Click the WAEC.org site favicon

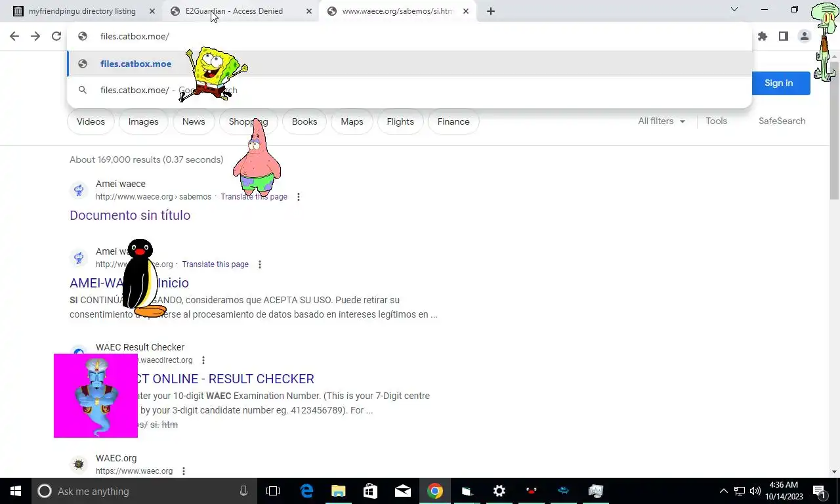point(79,465)
